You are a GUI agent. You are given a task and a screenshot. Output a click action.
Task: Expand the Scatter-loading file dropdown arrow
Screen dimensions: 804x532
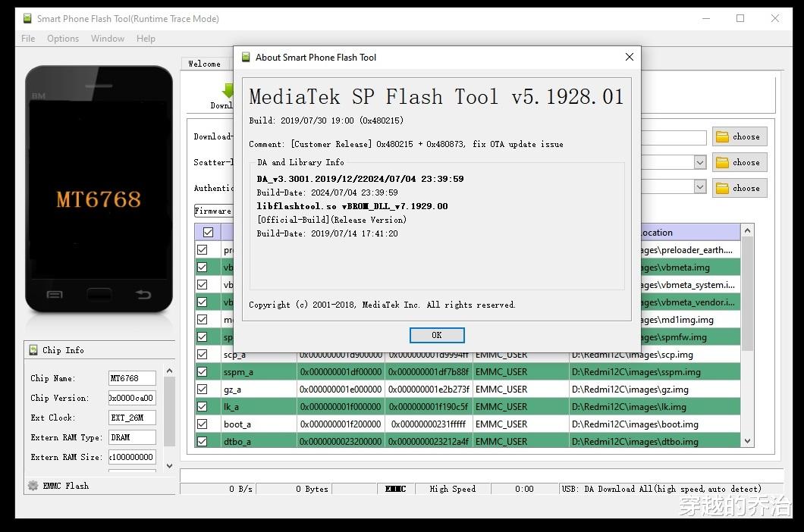[700, 162]
